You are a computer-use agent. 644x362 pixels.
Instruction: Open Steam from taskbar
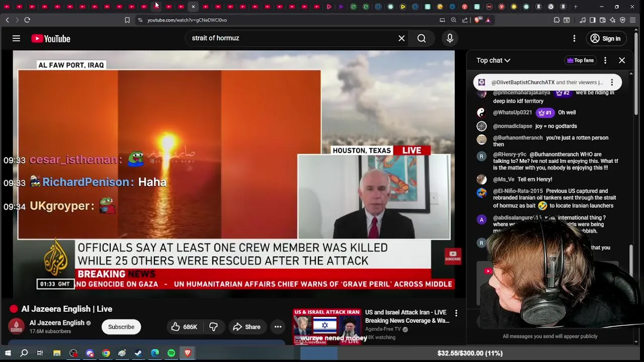(138, 353)
